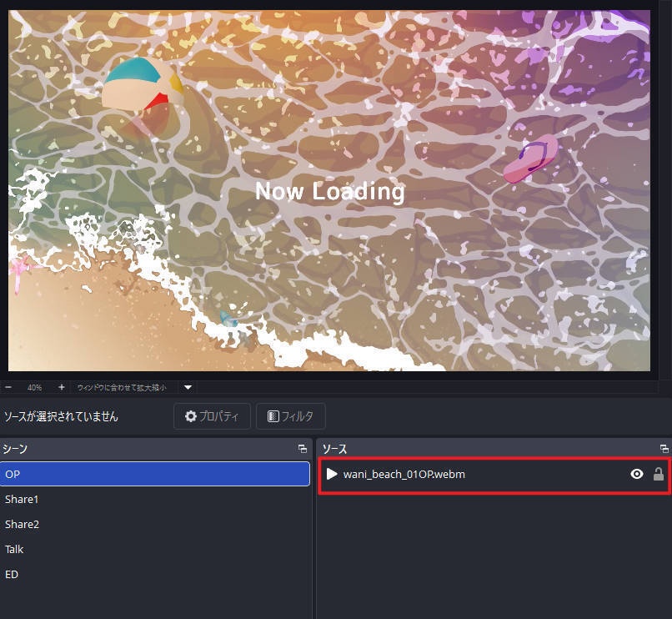Pop out the シーン dock panel

coord(303,449)
